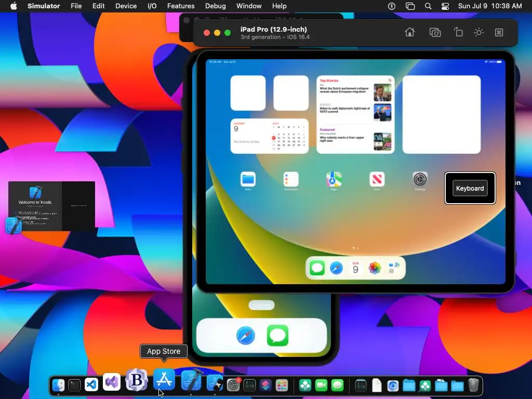Viewport: 532px width, 399px height.
Task: Rotate the iPad Pro simulator device
Action: point(458,32)
